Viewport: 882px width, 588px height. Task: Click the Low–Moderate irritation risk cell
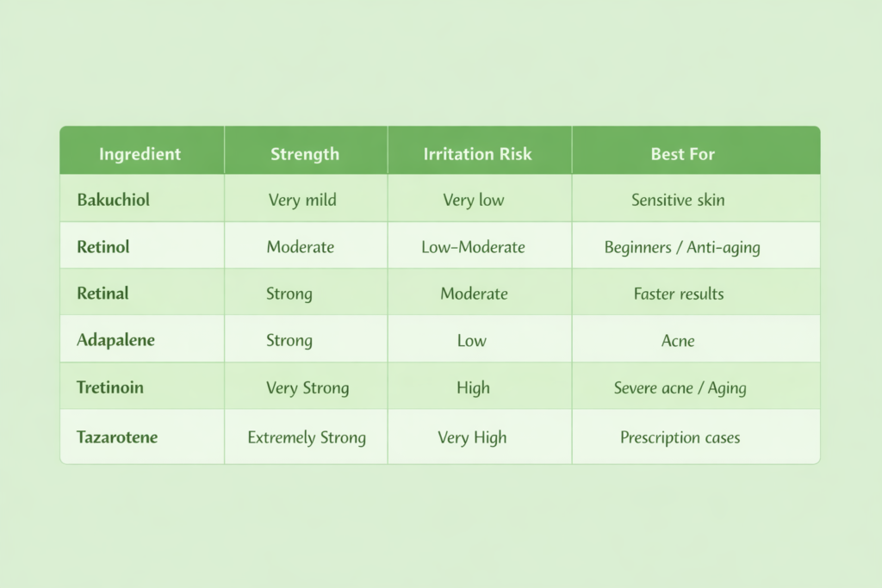tap(473, 247)
